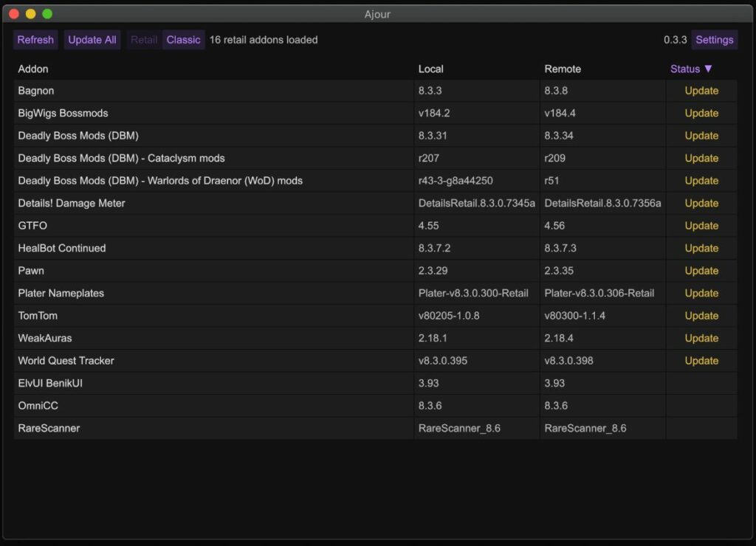756x546 pixels.
Task: Click the Update All button
Action: tap(92, 40)
